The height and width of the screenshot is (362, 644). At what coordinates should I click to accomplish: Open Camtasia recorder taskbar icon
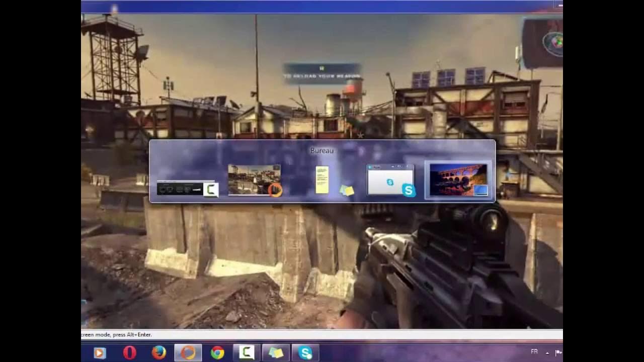tap(247, 353)
